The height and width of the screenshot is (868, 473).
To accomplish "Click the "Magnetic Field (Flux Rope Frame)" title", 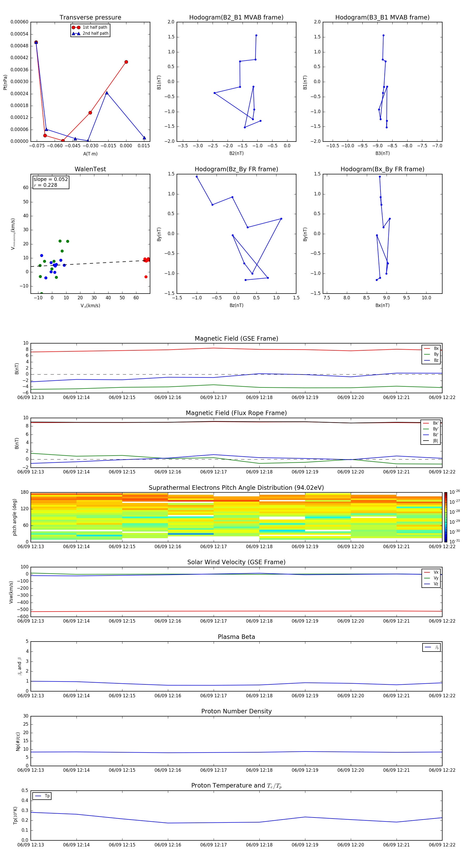I will pos(236,413).
